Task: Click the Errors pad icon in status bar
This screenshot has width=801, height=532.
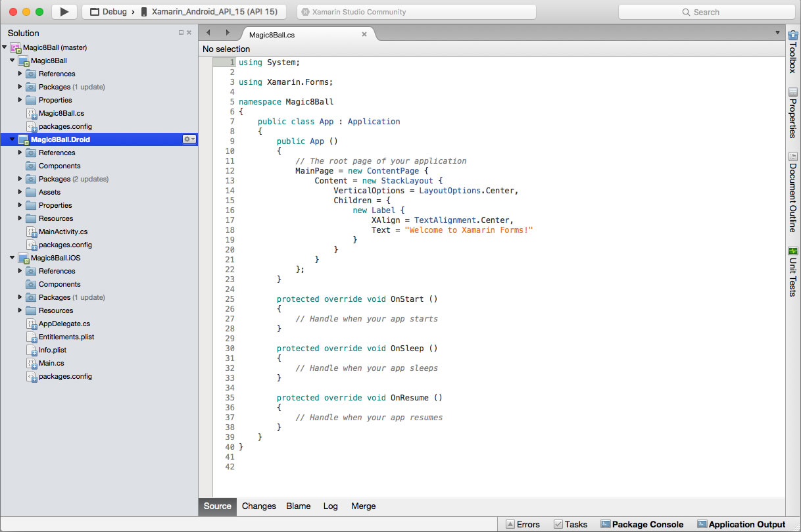Action: tap(510, 524)
